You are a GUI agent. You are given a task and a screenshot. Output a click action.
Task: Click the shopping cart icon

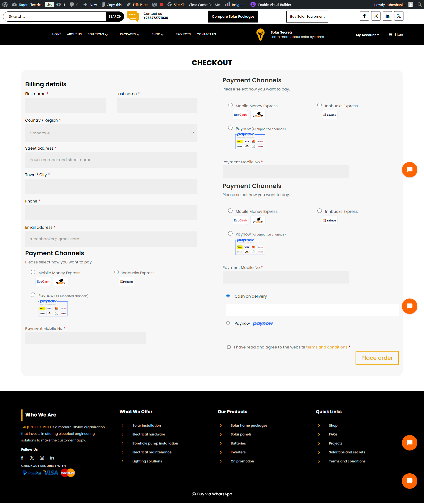click(x=390, y=35)
